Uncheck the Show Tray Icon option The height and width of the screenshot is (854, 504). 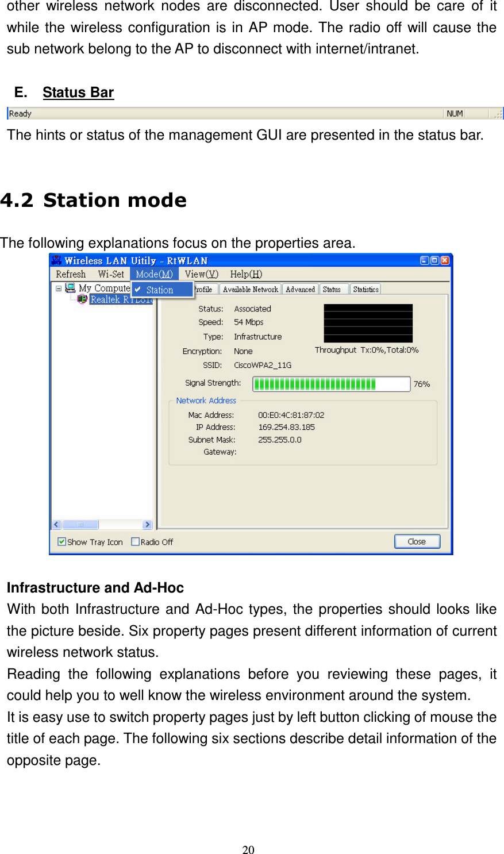pyautogui.click(x=61, y=541)
